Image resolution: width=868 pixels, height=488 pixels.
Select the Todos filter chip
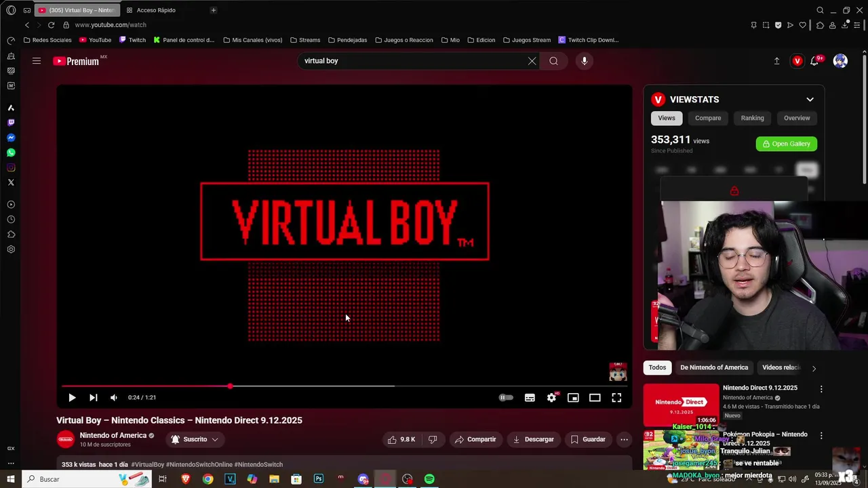coord(657,367)
